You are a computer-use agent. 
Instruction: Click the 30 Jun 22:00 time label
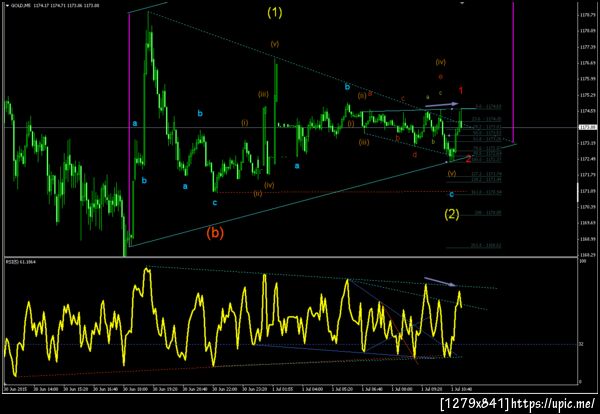click(x=225, y=389)
